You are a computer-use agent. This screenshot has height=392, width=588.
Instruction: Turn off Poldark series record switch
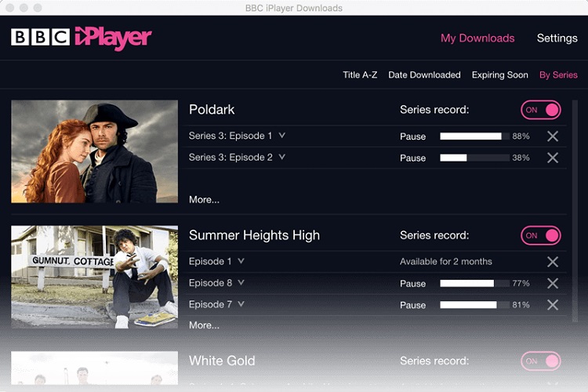click(541, 110)
